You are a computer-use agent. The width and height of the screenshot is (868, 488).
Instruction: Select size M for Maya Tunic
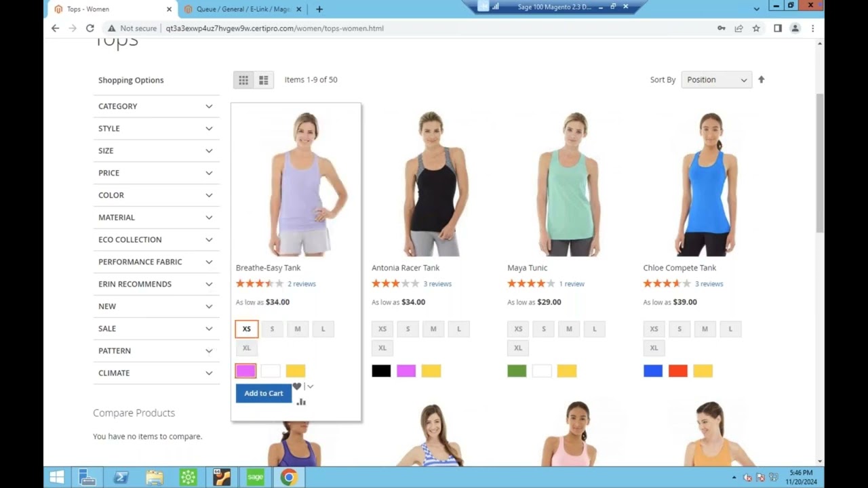click(569, 329)
